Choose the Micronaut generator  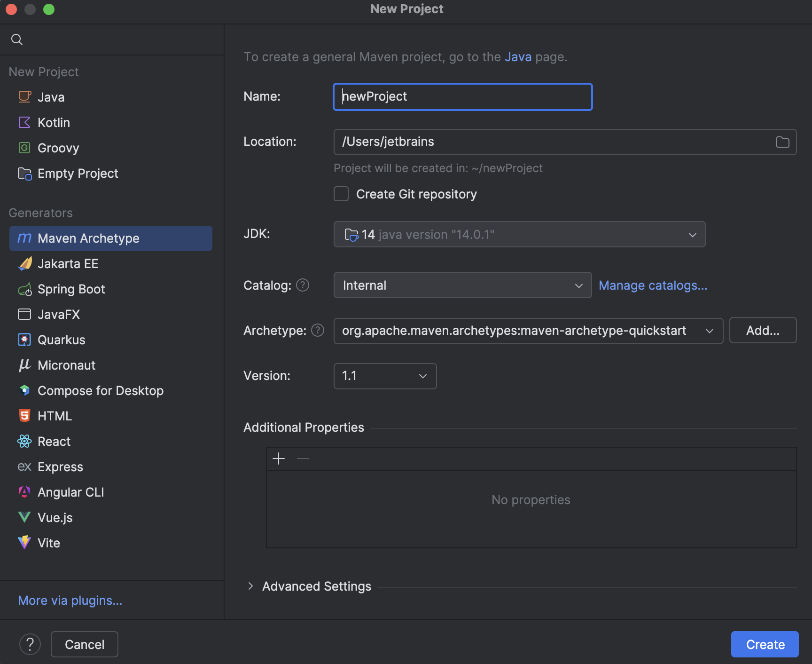(66, 365)
